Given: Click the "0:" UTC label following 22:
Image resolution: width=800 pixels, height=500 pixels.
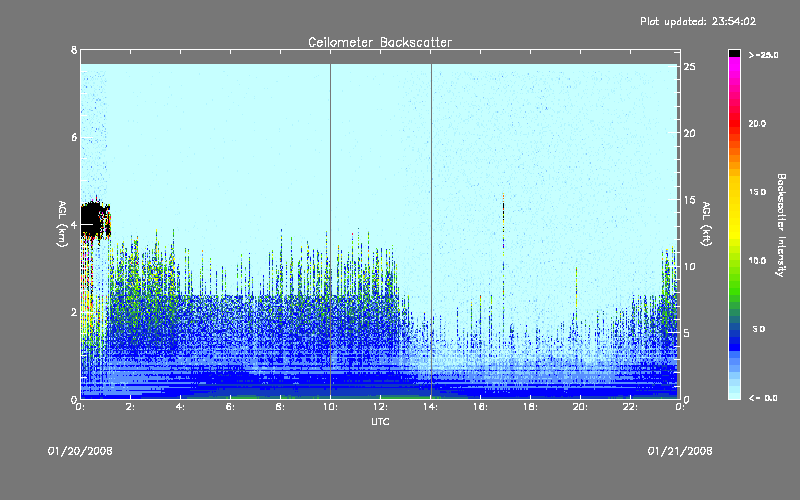Looking at the screenshot, I should point(680,407).
